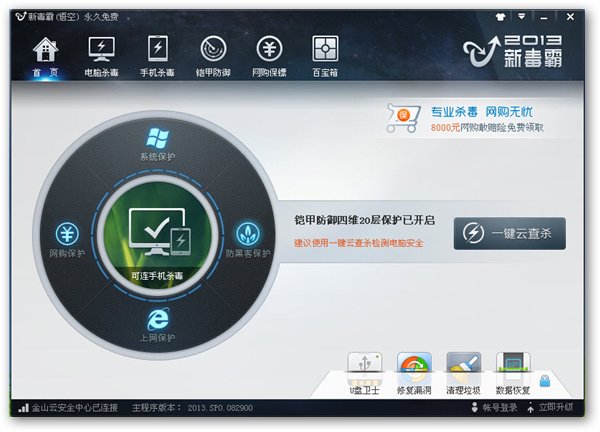Image resolution: width=600 pixels, height=432 pixels.
Task: Minimize the 新毒霸 window
Action: point(544,17)
